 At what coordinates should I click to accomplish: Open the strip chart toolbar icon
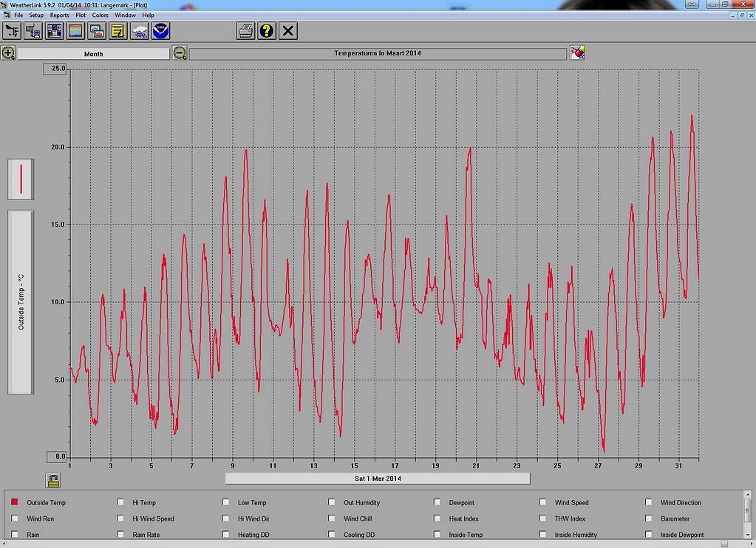point(75,31)
